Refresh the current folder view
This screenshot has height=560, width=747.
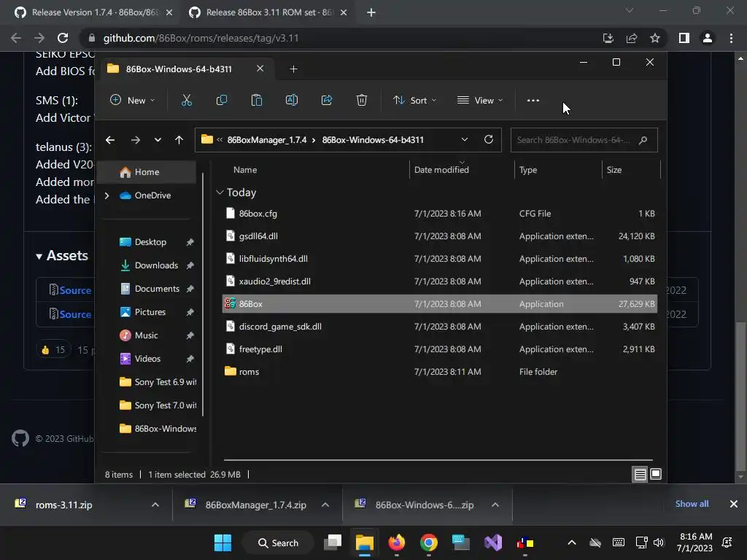(x=488, y=139)
